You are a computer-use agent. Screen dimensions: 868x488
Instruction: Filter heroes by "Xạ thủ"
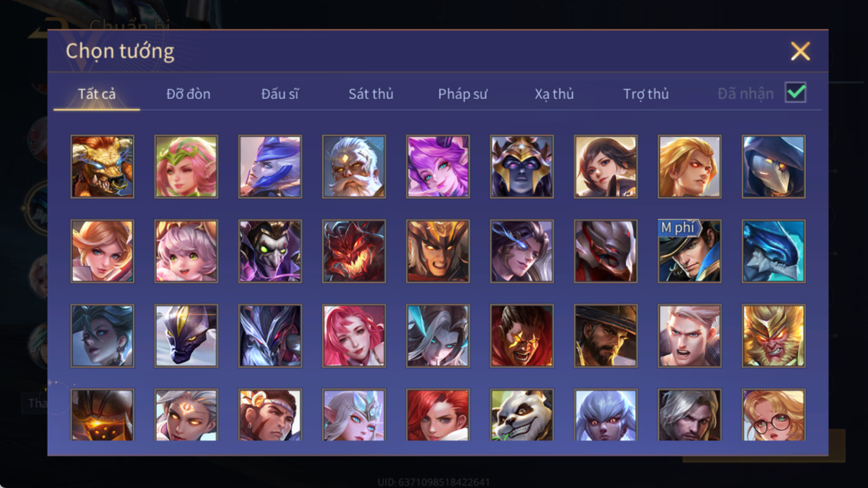554,95
